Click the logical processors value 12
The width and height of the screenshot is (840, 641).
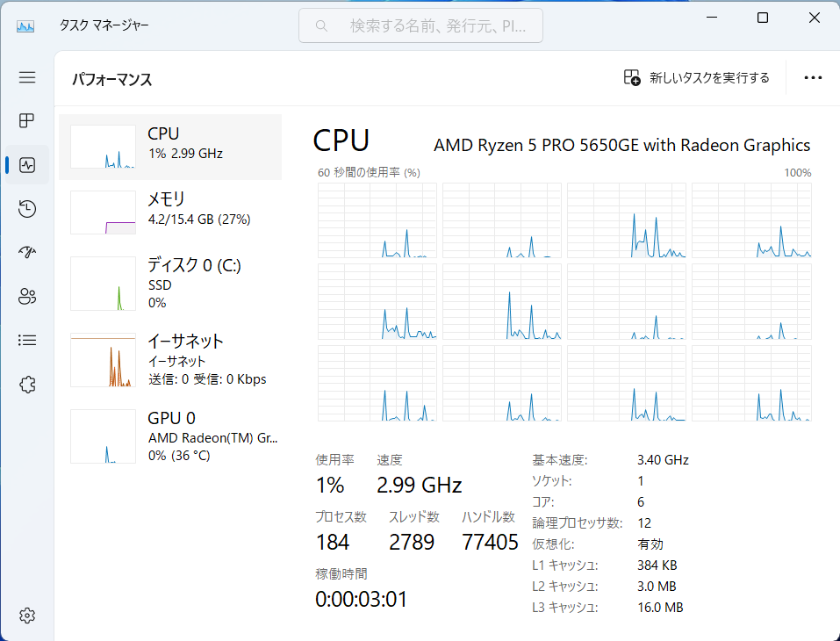pos(644,523)
